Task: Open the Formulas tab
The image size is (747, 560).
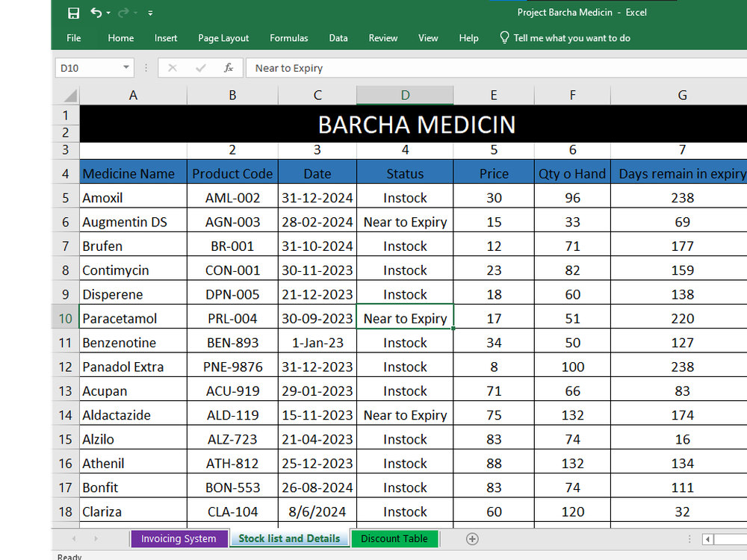Action: (x=288, y=38)
